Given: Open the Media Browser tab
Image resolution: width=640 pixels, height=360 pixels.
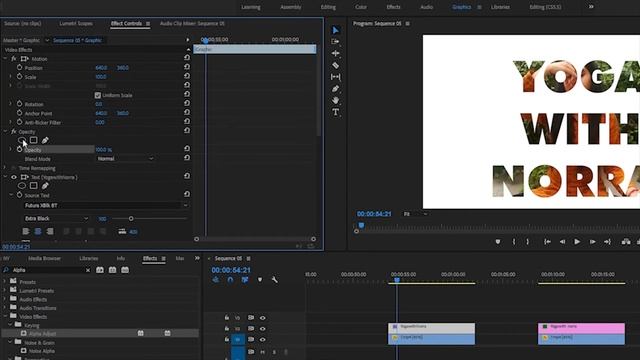Looking at the screenshot, I should coord(44,258).
